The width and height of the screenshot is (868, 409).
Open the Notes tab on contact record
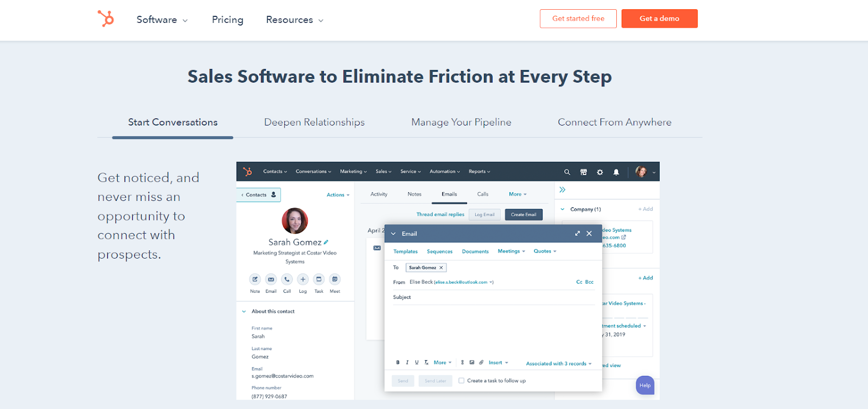pos(414,194)
